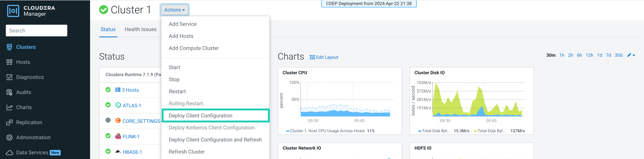The width and height of the screenshot is (644, 159).
Task: Choose Add Service from Actions menu
Action: click(183, 24)
